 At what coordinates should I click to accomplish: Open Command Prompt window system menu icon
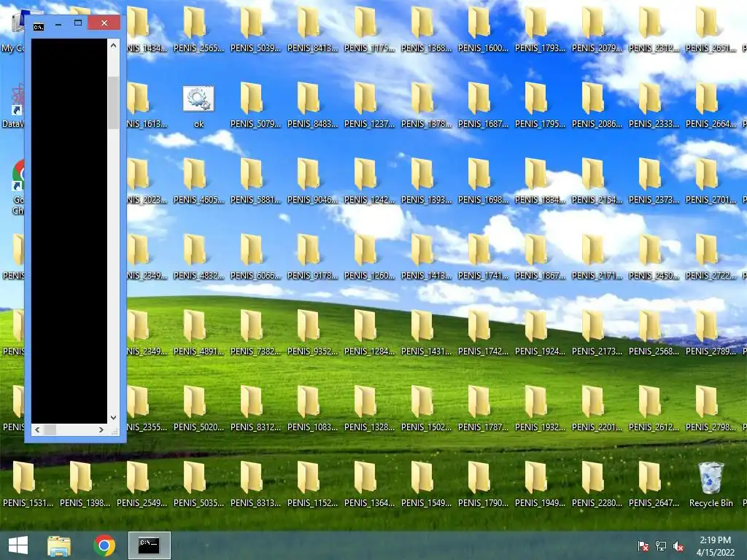pos(39,27)
